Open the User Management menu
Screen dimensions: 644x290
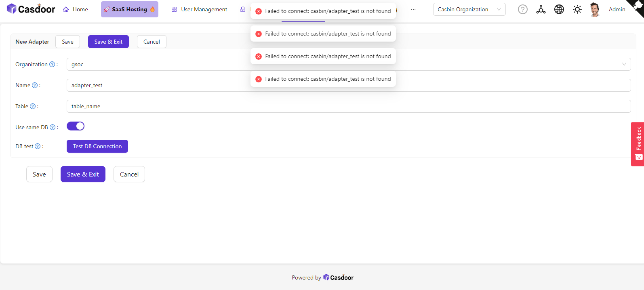(x=199, y=9)
